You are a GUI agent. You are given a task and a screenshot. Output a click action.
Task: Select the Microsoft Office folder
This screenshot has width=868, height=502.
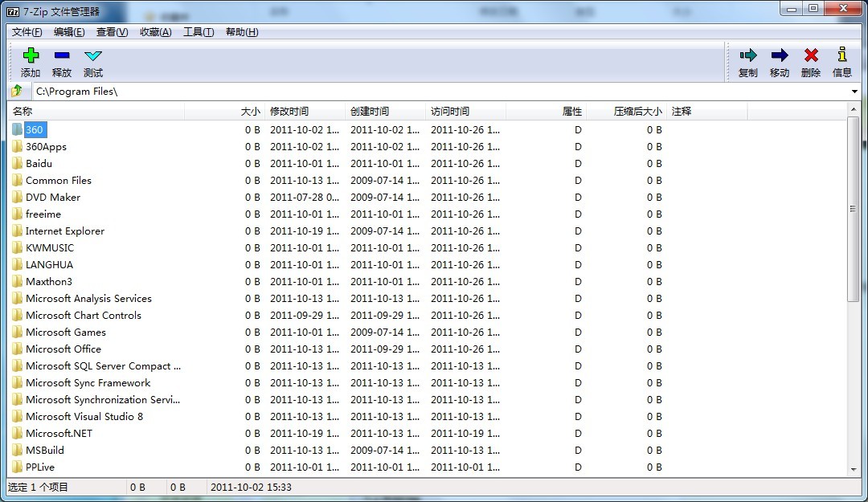click(63, 349)
